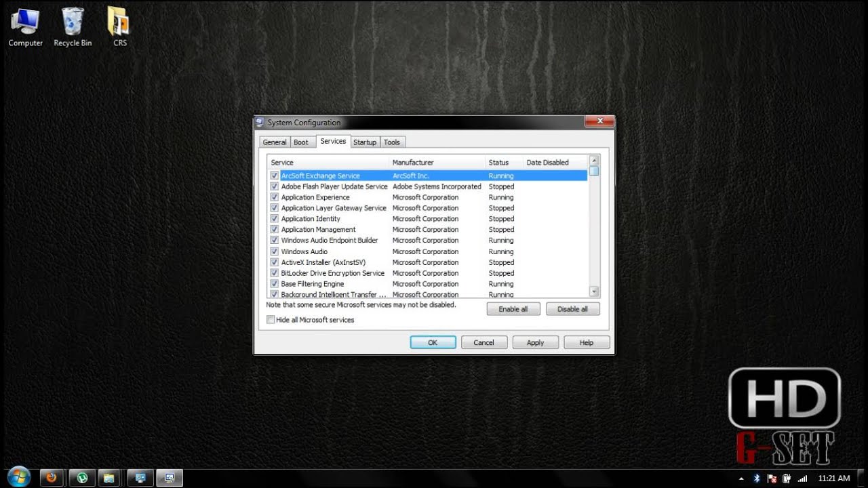Viewport: 868px width, 488px height.
Task: Toggle BitLocker Drive Encryption Service checkbox
Action: tap(275, 273)
